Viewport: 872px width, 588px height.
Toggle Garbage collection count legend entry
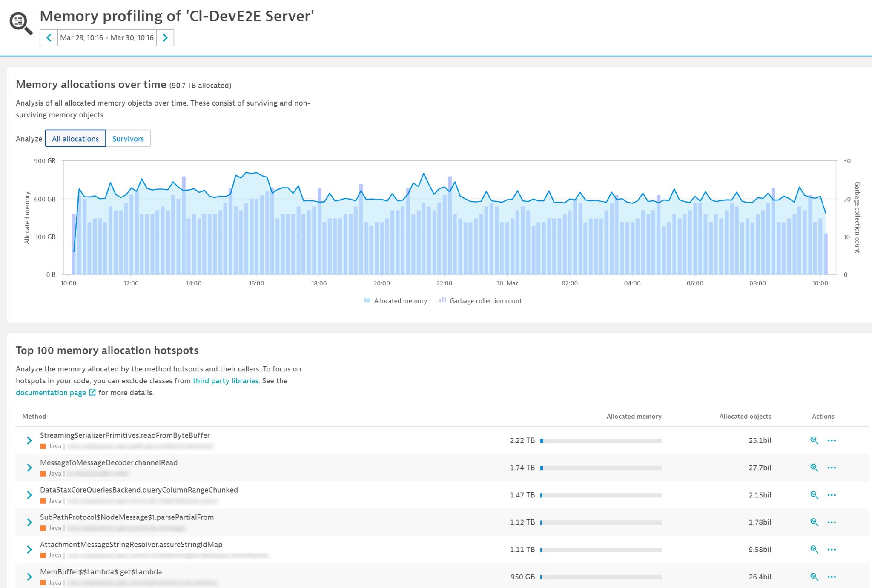pyautogui.click(x=480, y=301)
